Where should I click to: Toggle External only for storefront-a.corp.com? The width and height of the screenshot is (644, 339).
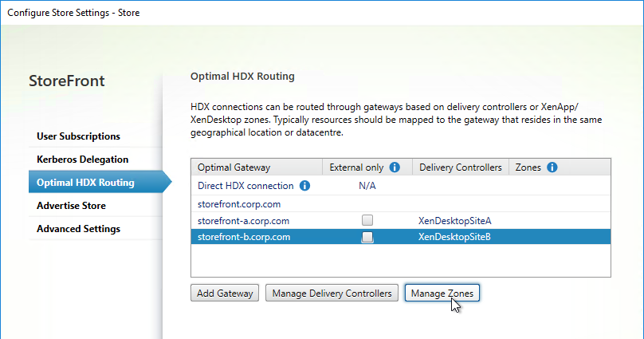(367, 220)
